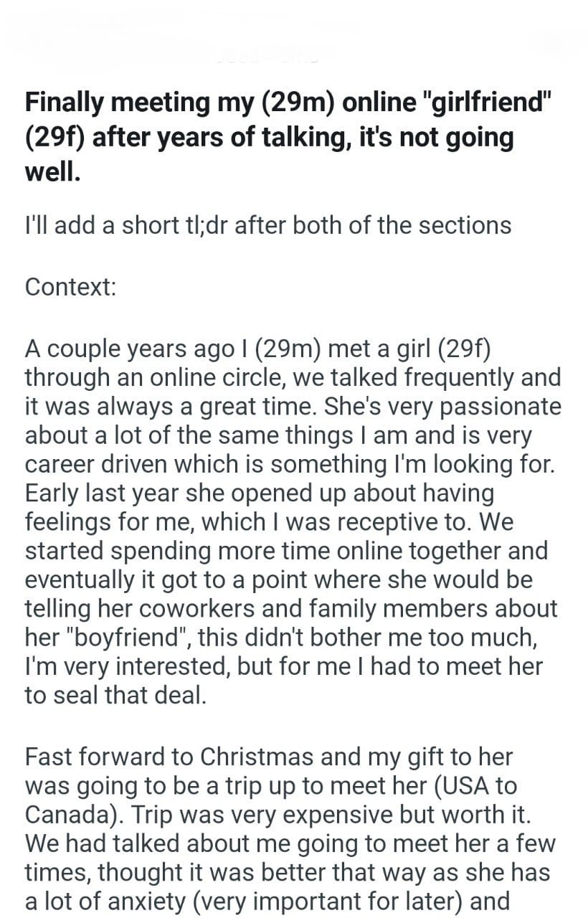This screenshot has height=918, width=588.
Task: Click the tl;dr note line under the title
Action: click(267, 225)
